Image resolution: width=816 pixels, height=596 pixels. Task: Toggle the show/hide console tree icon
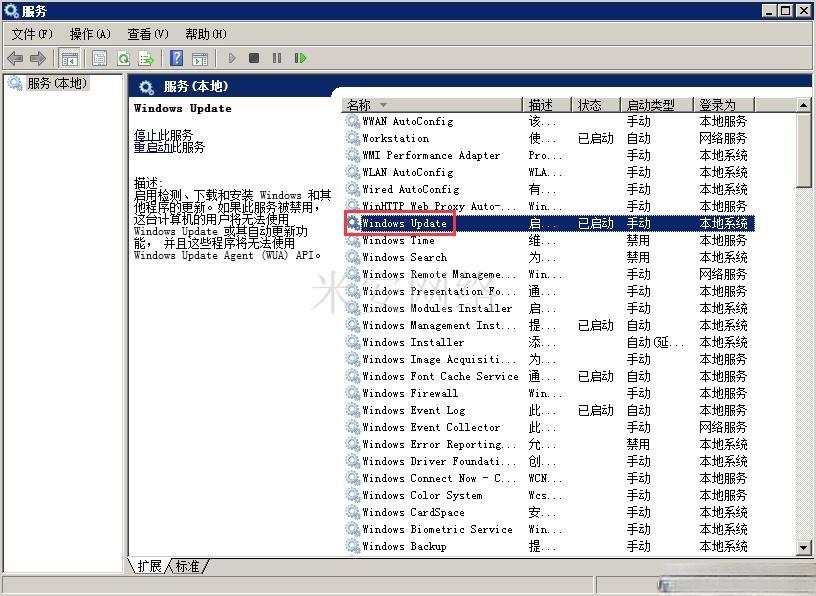pos(69,58)
